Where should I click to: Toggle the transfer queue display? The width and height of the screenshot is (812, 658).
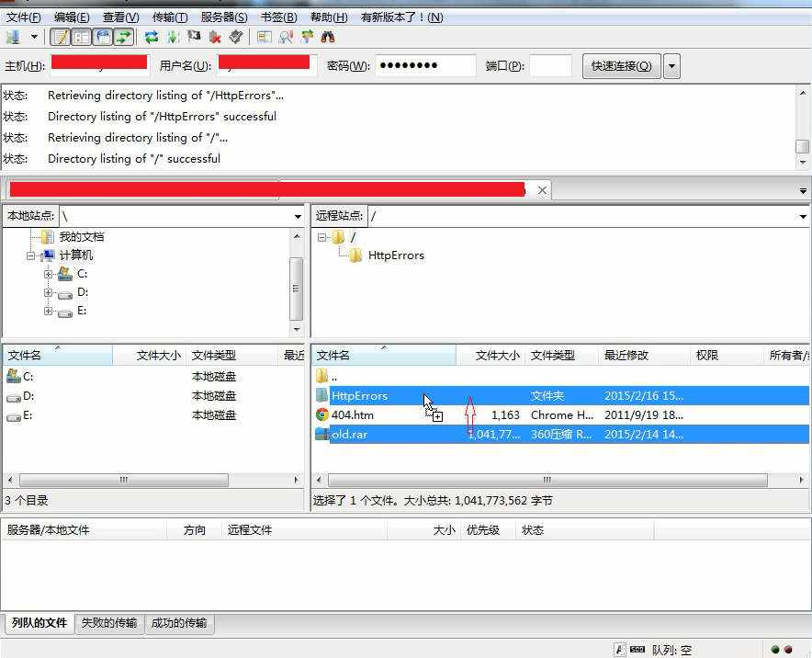124,37
